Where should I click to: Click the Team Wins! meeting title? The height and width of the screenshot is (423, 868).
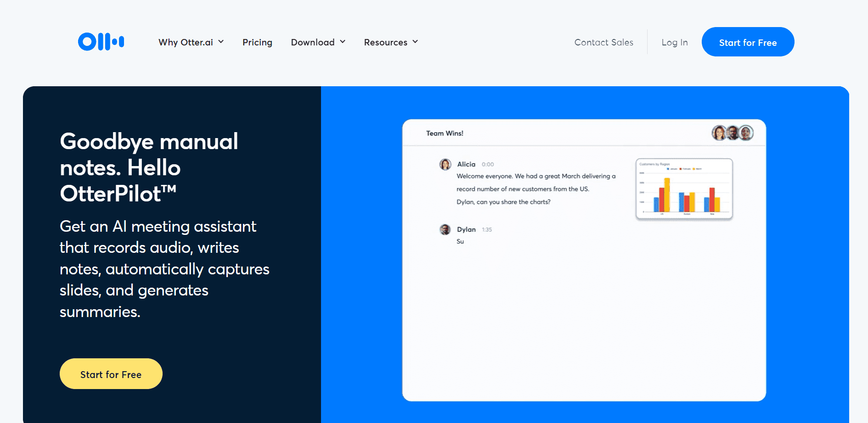tap(445, 133)
